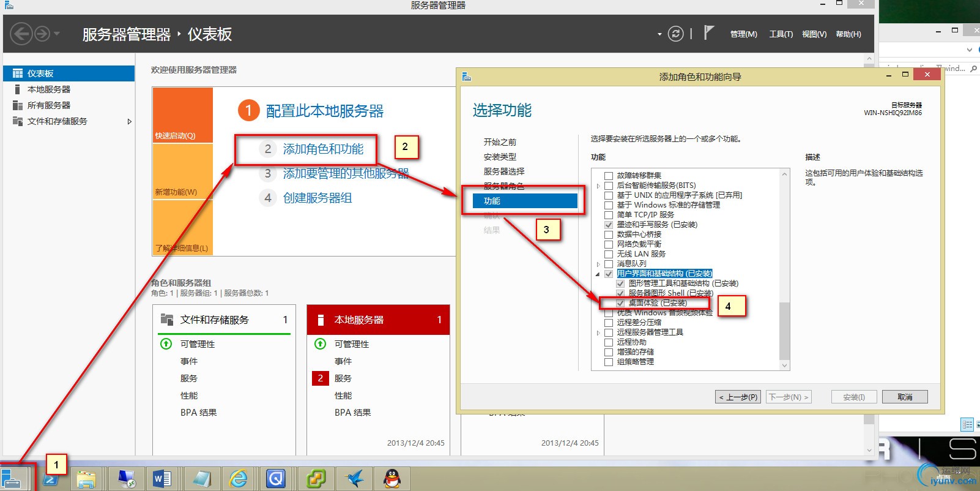The width and height of the screenshot is (980, 491).
Task: Check the 组策略管理 checkbox
Action: click(609, 362)
